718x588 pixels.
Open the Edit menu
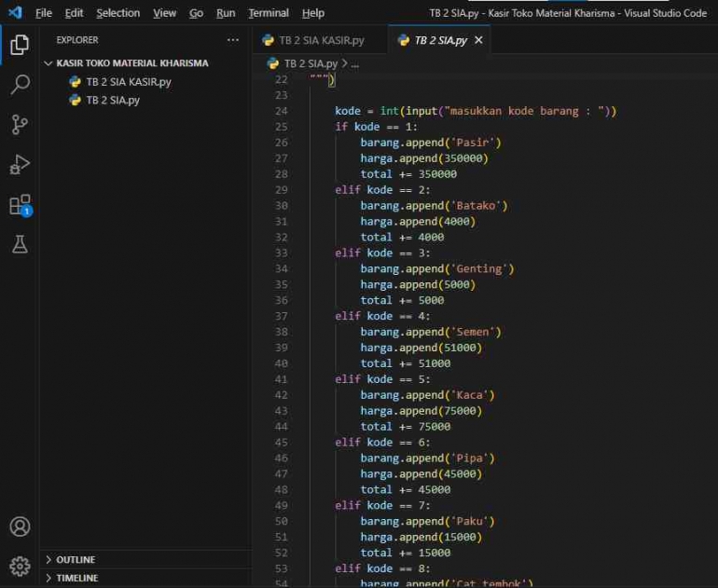(x=74, y=13)
